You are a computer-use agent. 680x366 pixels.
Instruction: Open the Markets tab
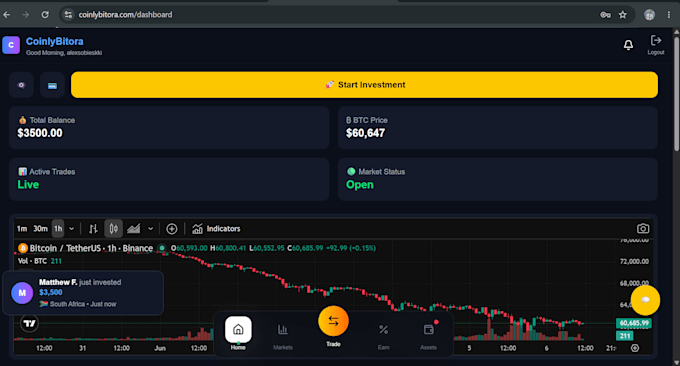pos(283,336)
